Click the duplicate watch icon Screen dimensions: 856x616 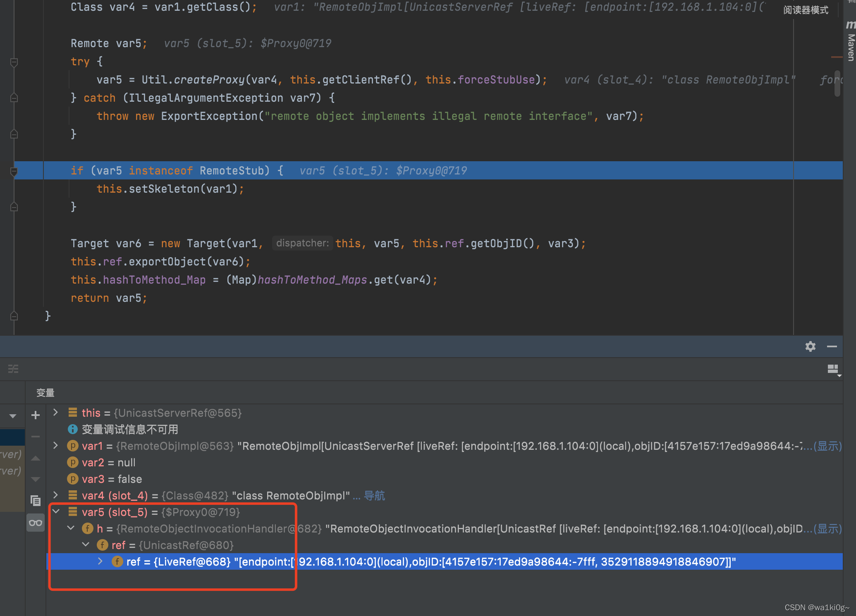pos(36,501)
